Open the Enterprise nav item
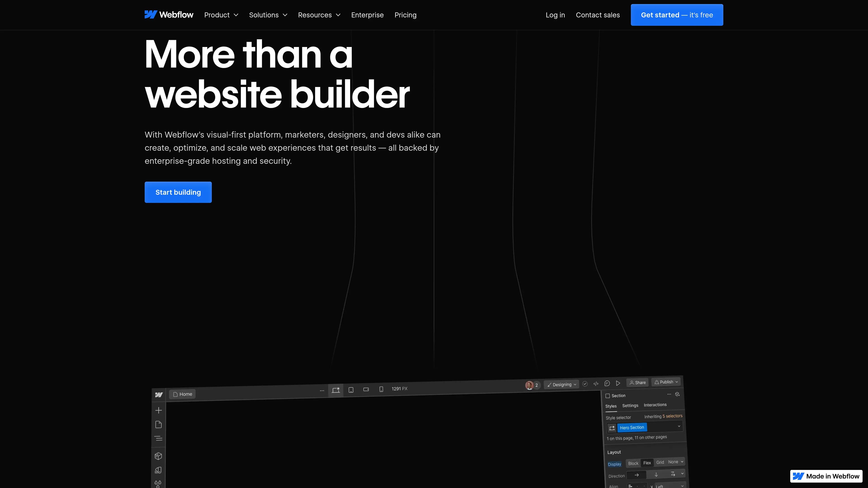The image size is (868, 488). pos(367,15)
